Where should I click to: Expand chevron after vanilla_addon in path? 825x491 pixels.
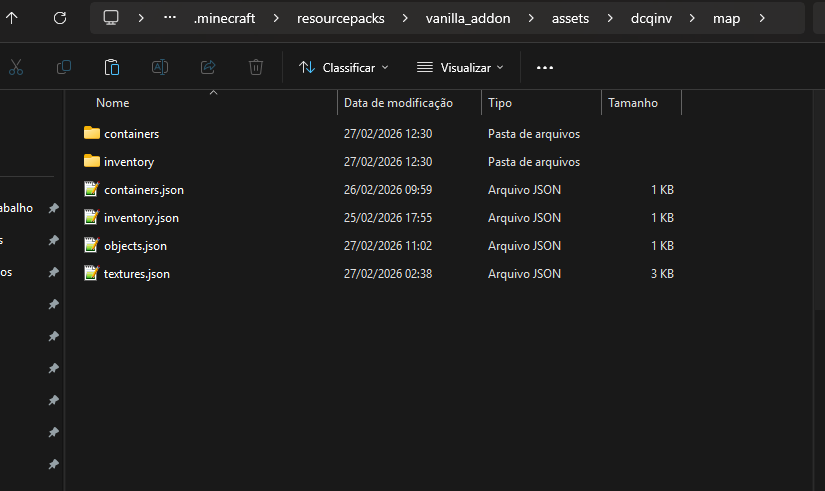[531, 18]
